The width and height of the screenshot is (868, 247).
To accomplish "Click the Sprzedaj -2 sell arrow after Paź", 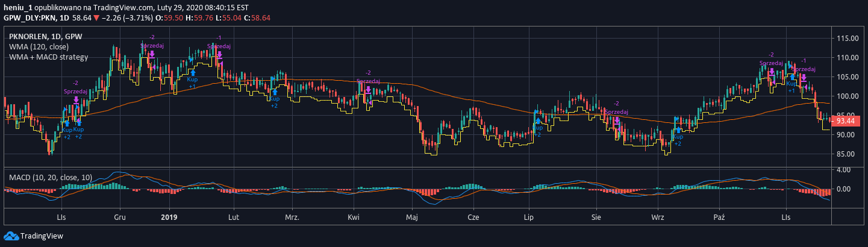I will point(771,72).
